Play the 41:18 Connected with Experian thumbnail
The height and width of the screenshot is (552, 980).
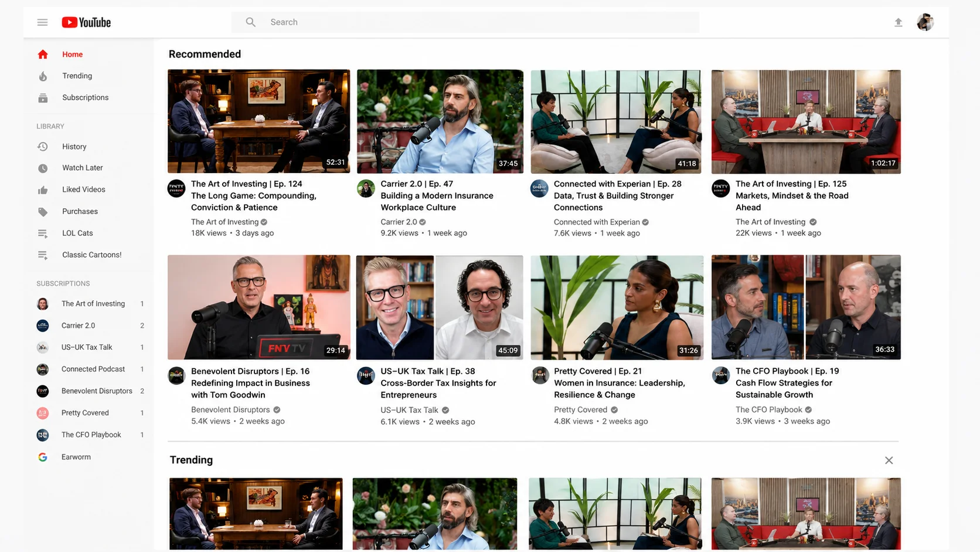616,121
